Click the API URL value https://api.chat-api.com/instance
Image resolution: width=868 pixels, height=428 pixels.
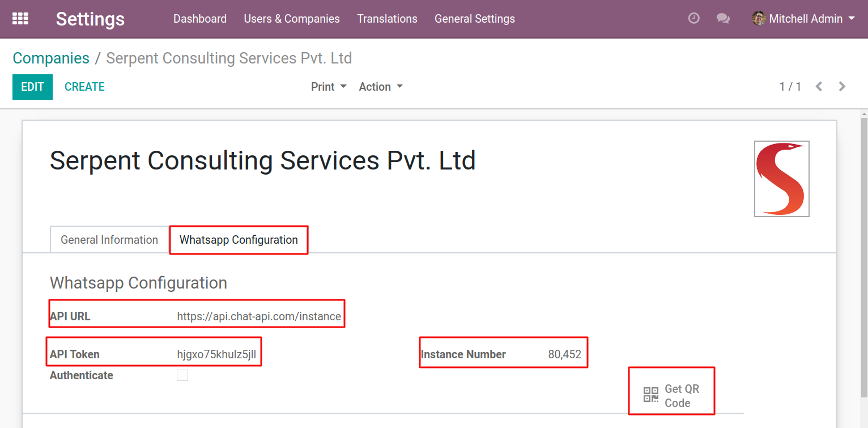tap(259, 316)
